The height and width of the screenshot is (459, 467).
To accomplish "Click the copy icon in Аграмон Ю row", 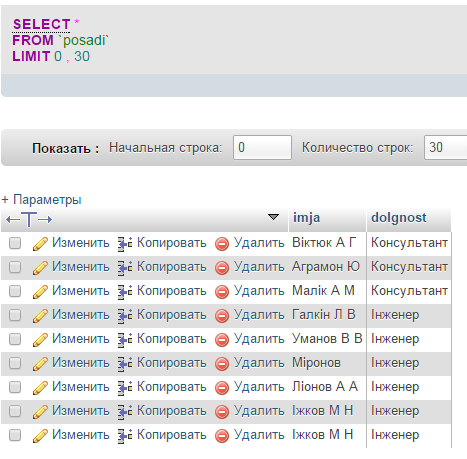I will pyautogui.click(x=125, y=268).
